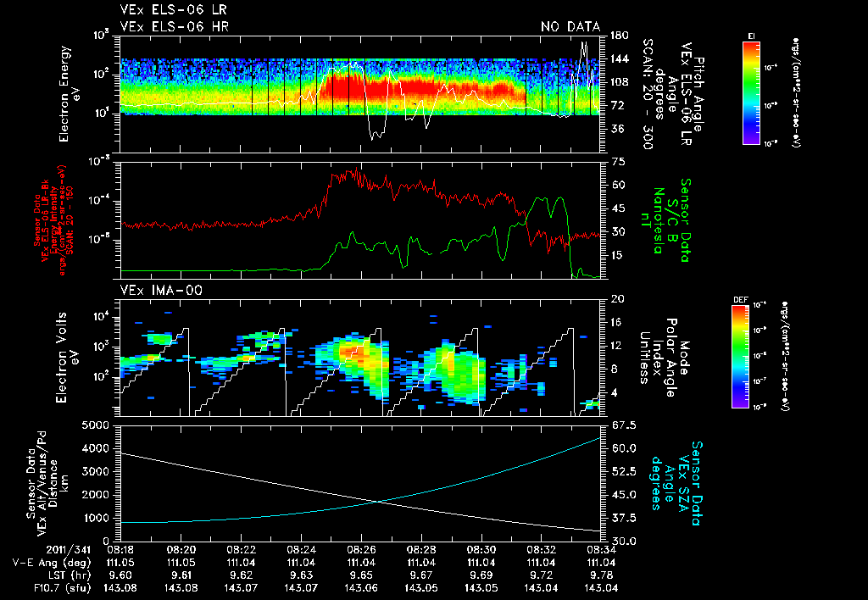868x600 pixels.
Task: Click the LST value 9.60
Action: (120, 575)
